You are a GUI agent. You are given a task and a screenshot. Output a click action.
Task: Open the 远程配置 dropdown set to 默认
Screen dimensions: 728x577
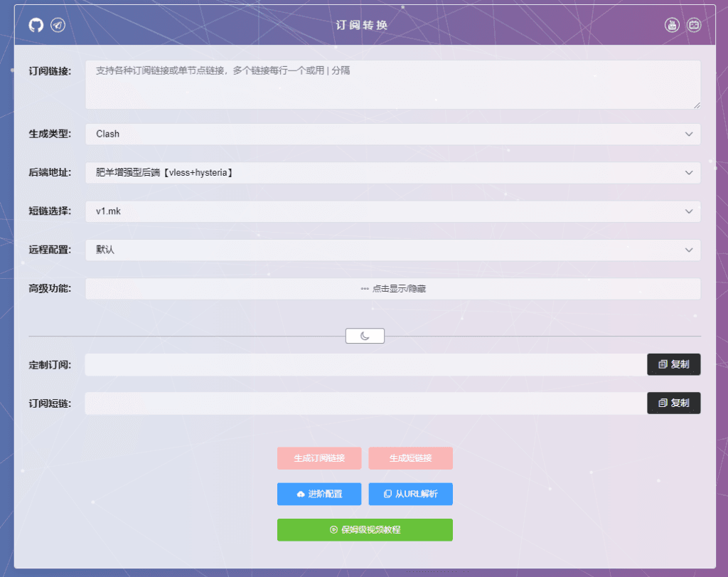click(392, 250)
